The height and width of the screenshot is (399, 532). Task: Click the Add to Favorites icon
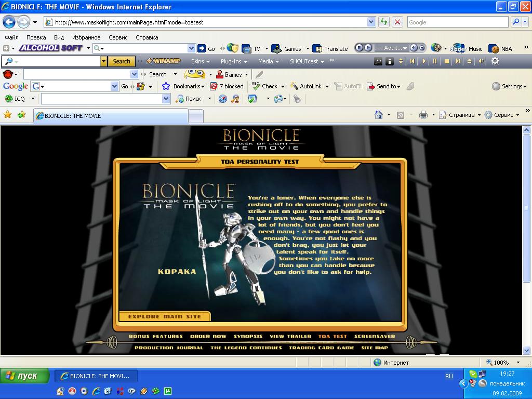[x=21, y=115]
